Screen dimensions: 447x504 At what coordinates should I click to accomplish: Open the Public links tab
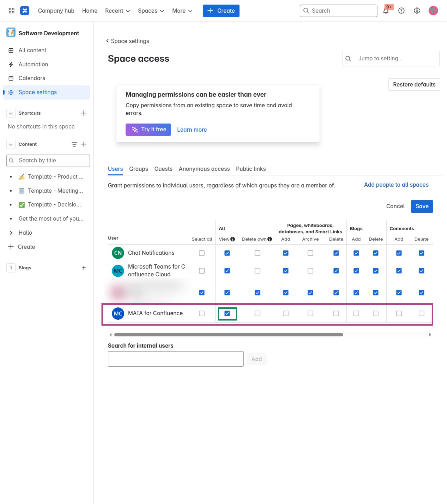point(251,169)
